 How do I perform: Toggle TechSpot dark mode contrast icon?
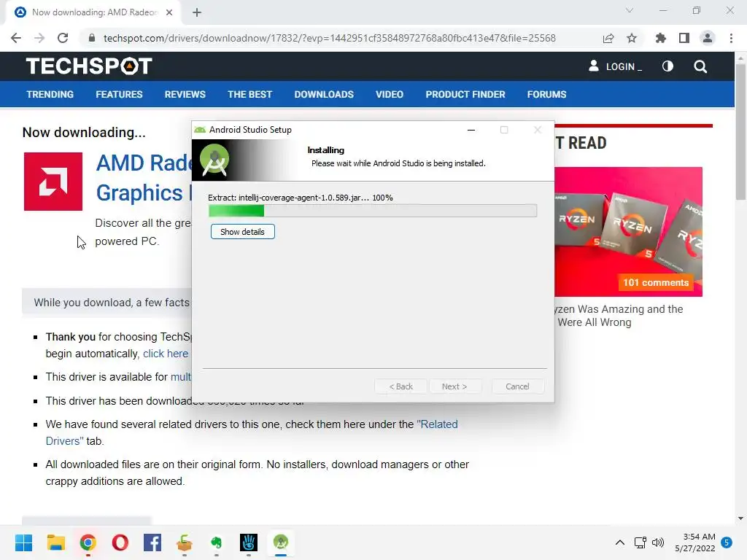(667, 66)
